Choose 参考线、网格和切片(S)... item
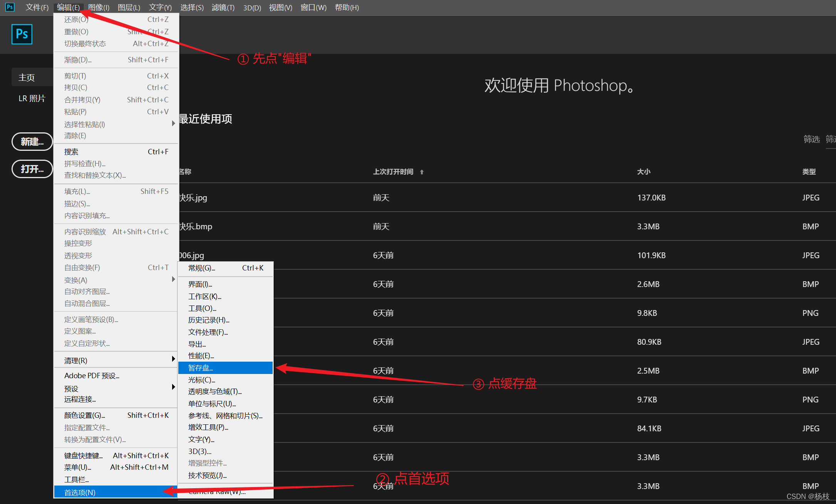Viewport: 836px width, 504px height. tap(225, 416)
